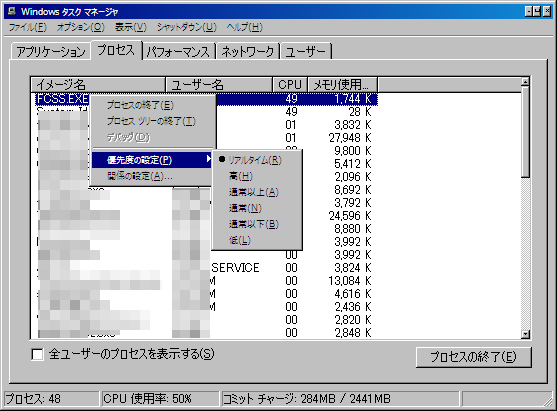Image resolution: width=557 pixels, height=411 pixels.
Task: Click the 9,800 K memory value
Action: (353, 151)
